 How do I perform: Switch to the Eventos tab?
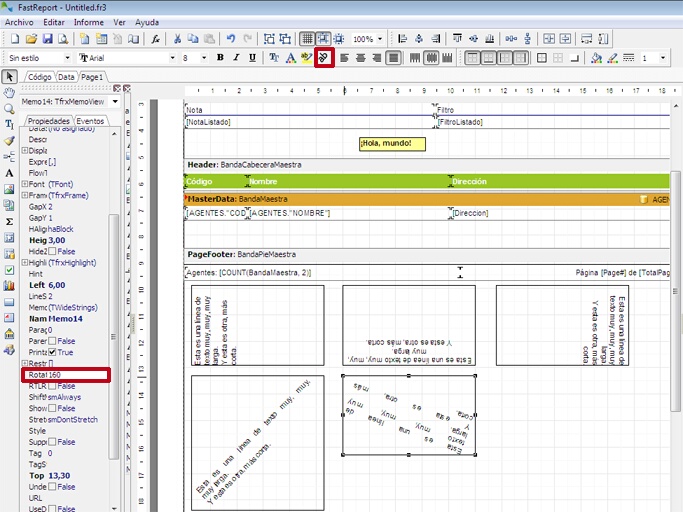click(x=91, y=121)
